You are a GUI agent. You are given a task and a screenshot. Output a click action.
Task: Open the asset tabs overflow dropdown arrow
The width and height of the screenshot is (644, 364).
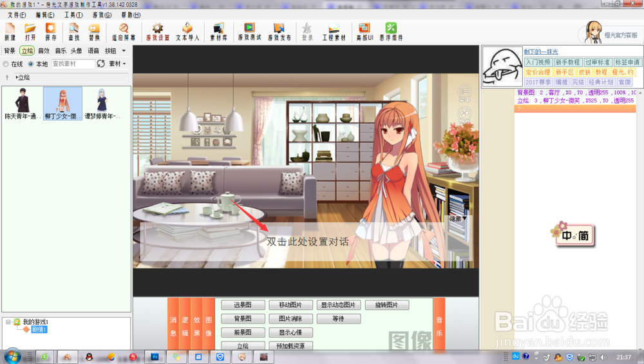point(124,51)
